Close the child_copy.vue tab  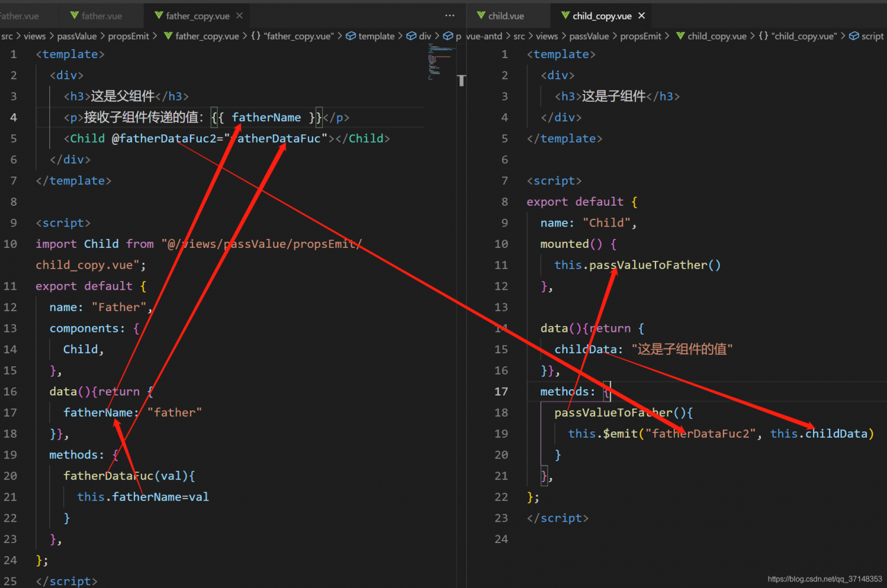(x=641, y=16)
